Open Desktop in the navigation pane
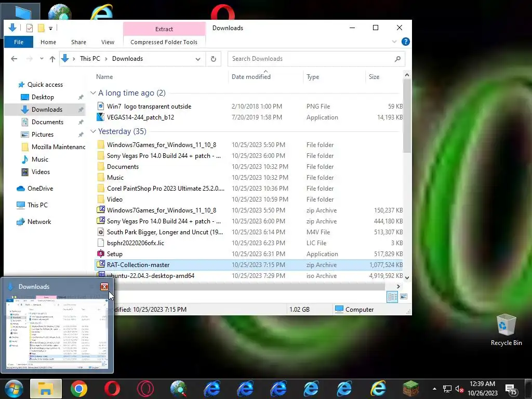The height and width of the screenshot is (399, 532). [43, 97]
